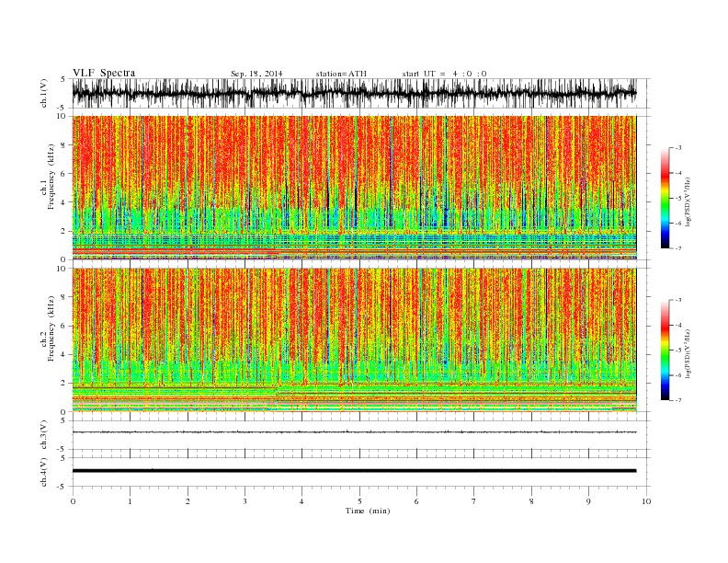Click the "-7" tick on the ch.1 colorbar
The height and width of the screenshot is (563, 728).
[678, 248]
